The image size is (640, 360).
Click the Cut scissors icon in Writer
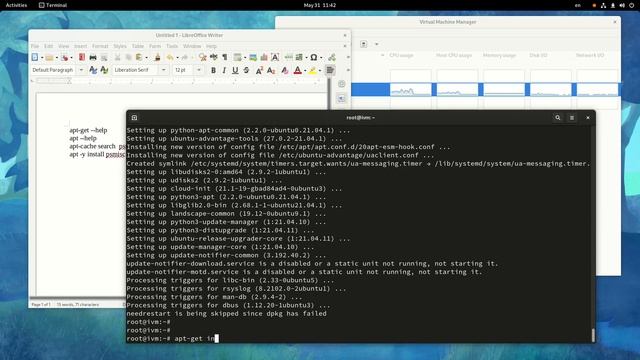[x=118, y=58]
